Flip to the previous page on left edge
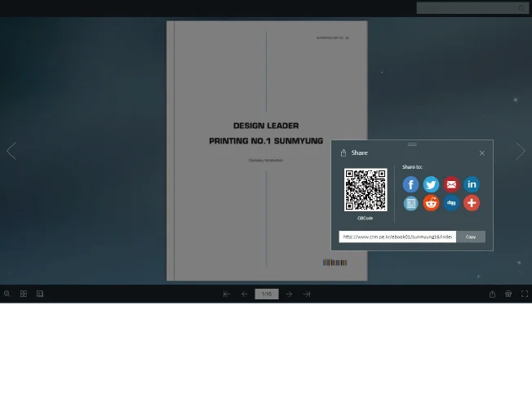This screenshot has width=532, height=398. (x=11, y=151)
